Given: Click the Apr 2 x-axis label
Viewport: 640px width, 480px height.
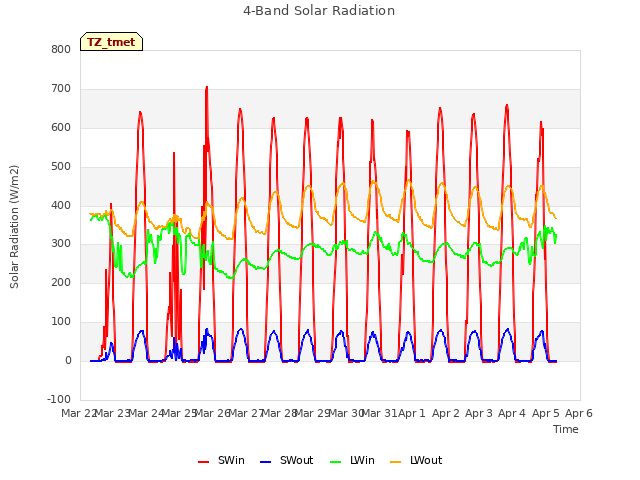Looking at the screenshot, I should click(x=446, y=413).
